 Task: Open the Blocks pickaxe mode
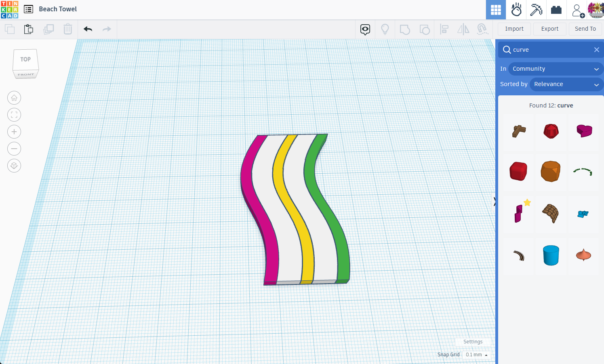[x=536, y=10]
